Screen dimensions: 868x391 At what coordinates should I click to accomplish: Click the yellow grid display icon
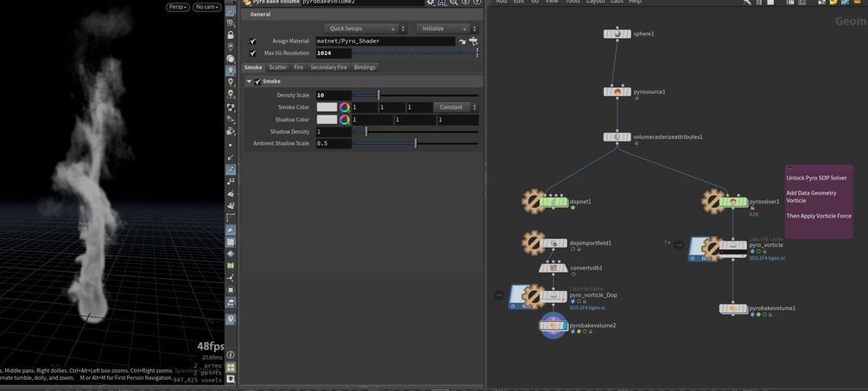tap(231, 367)
